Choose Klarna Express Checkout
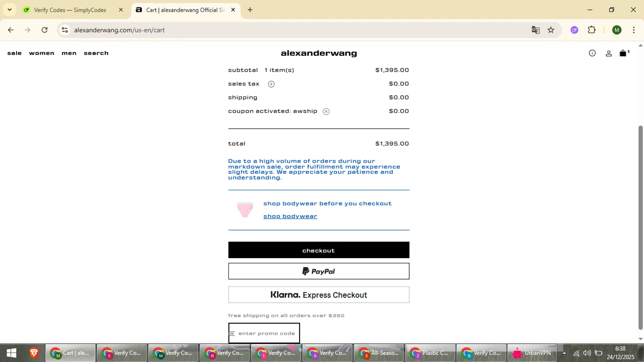The height and width of the screenshot is (362, 644). (x=319, y=295)
